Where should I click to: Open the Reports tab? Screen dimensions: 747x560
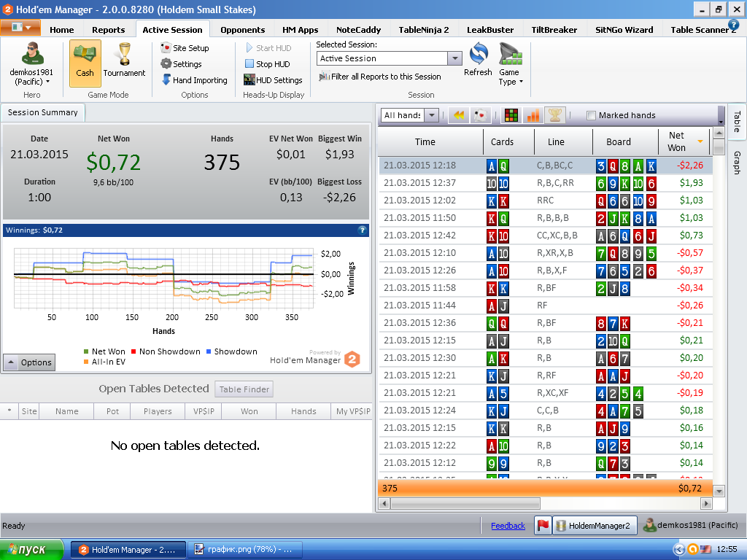[x=108, y=29]
